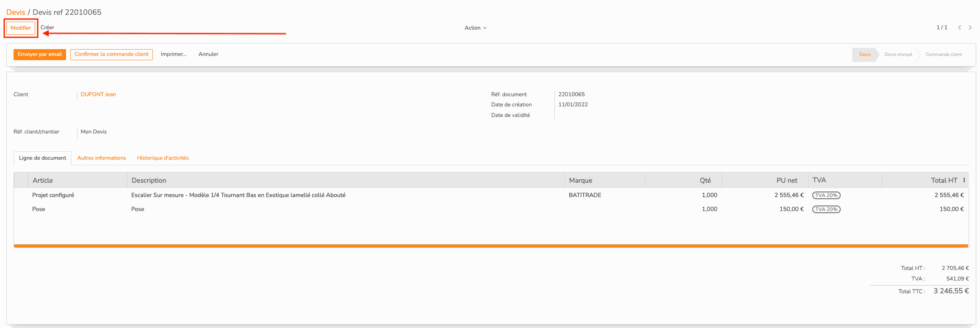The height and width of the screenshot is (328, 980).
Task: Open the Action dropdown menu
Action: pyautogui.click(x=476, y=28)
